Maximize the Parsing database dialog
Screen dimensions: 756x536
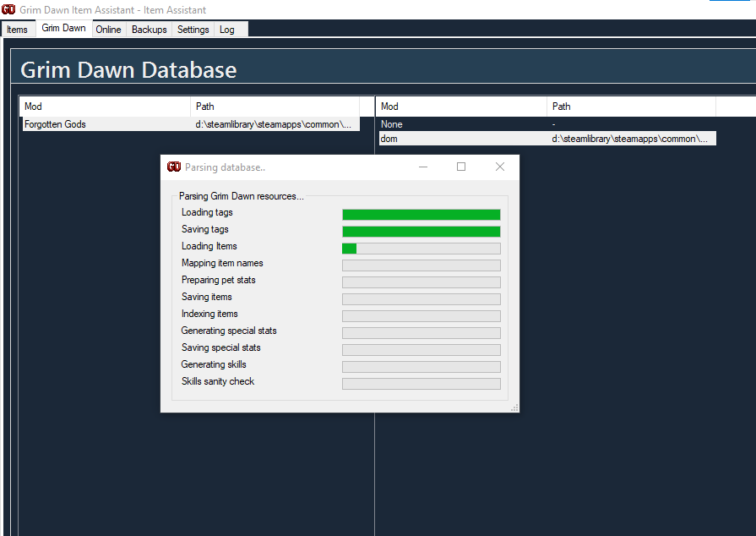click(x=461, y=167)
